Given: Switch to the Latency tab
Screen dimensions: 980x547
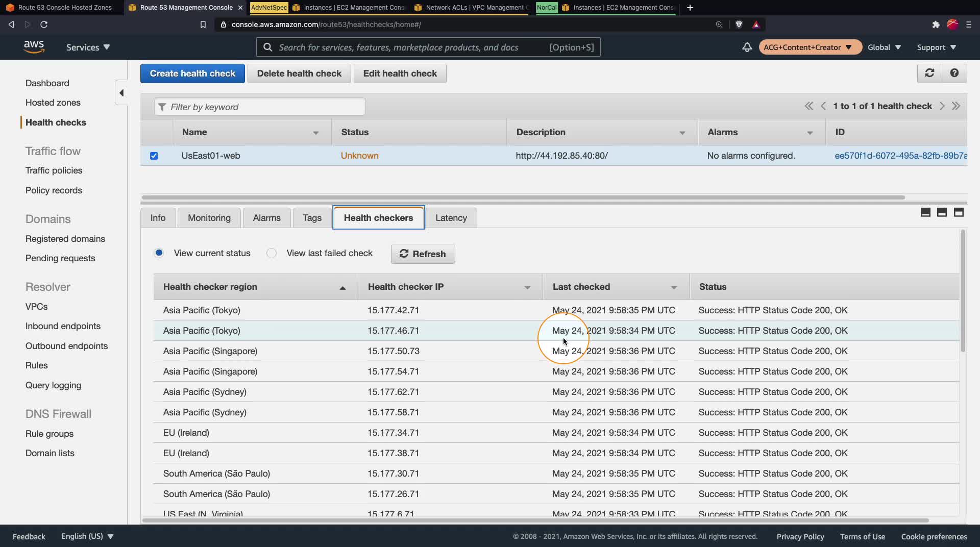Looking at the screenshot, I should click(451, 218).
